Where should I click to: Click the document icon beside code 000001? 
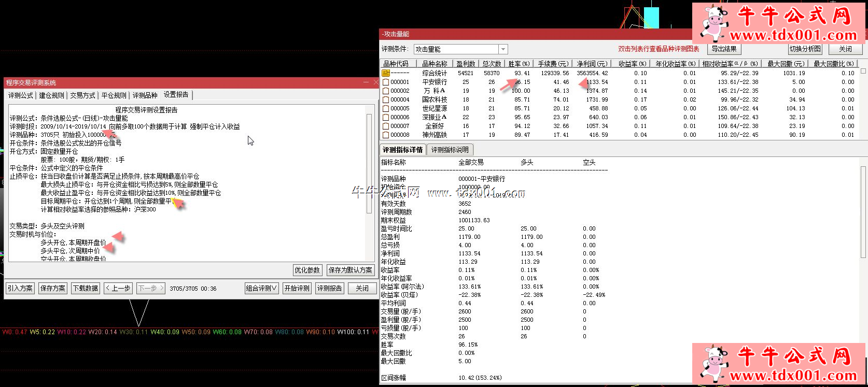coord(386,82)
